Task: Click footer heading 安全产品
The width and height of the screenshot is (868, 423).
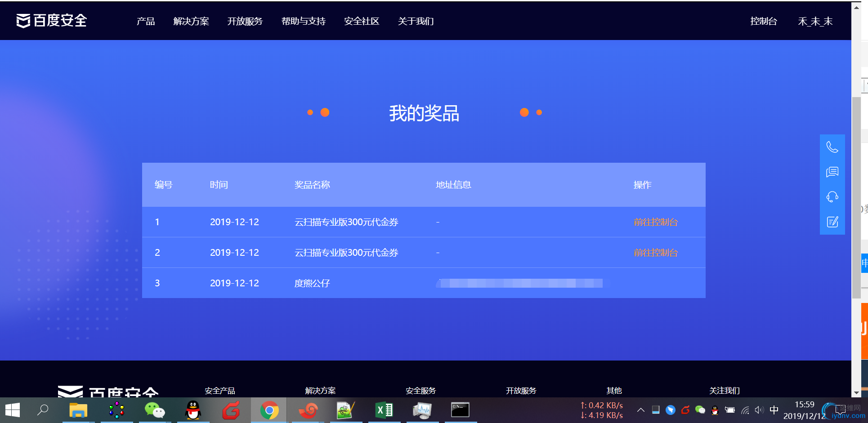Action: click(x=220, y=391)
